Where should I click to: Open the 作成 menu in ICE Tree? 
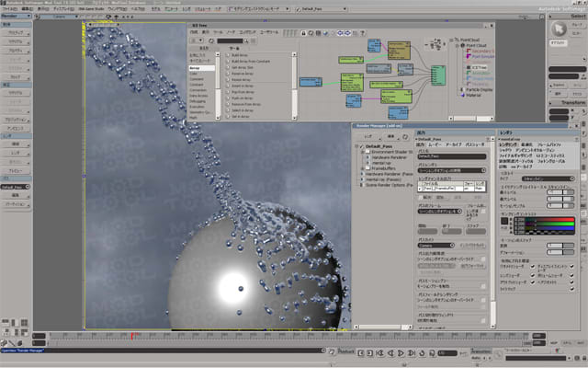194,33
